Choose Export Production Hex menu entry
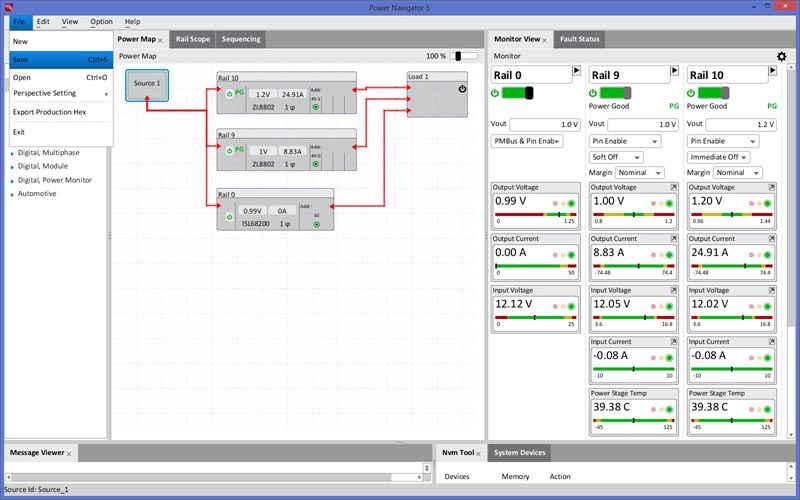Viewport: 800px width, 500px height. [x=61, y=112]
